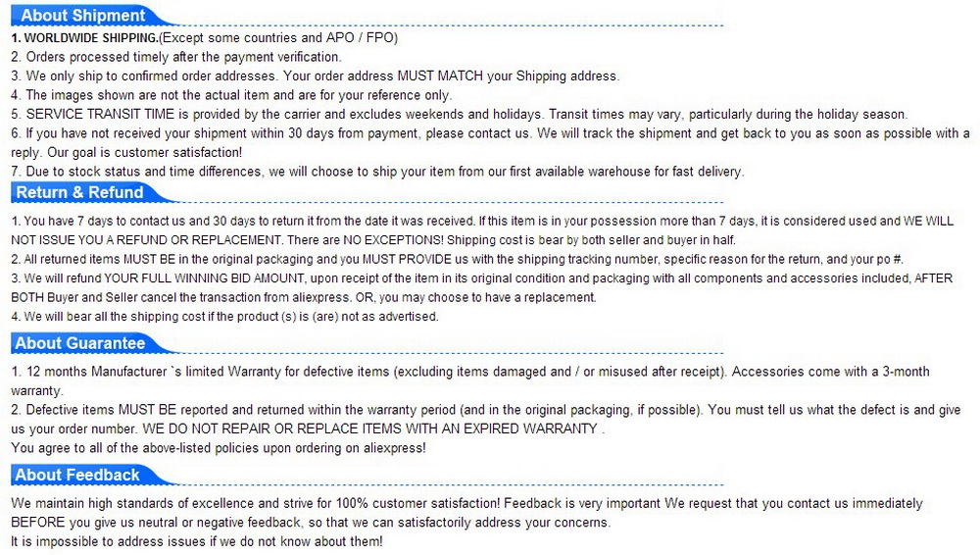
Task: Click the agree to above-listed policies line
Action: pos(219,448)
